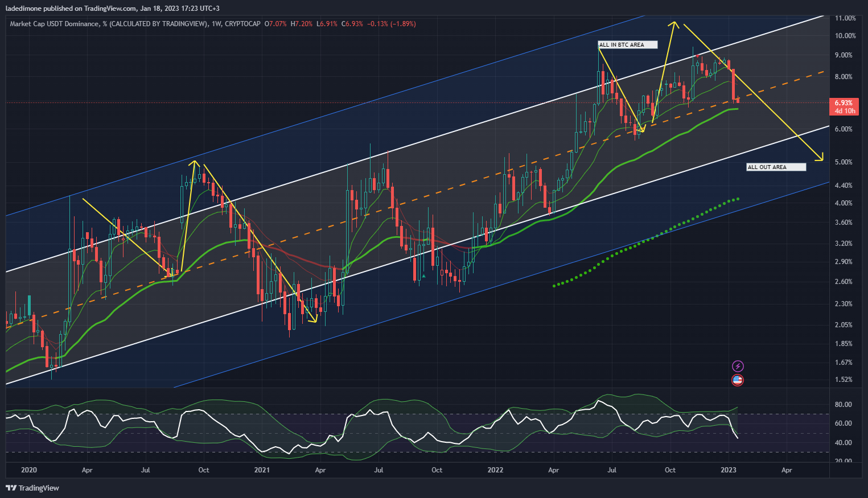Click the '4d 10h' bar countdown label

(845, 111)
